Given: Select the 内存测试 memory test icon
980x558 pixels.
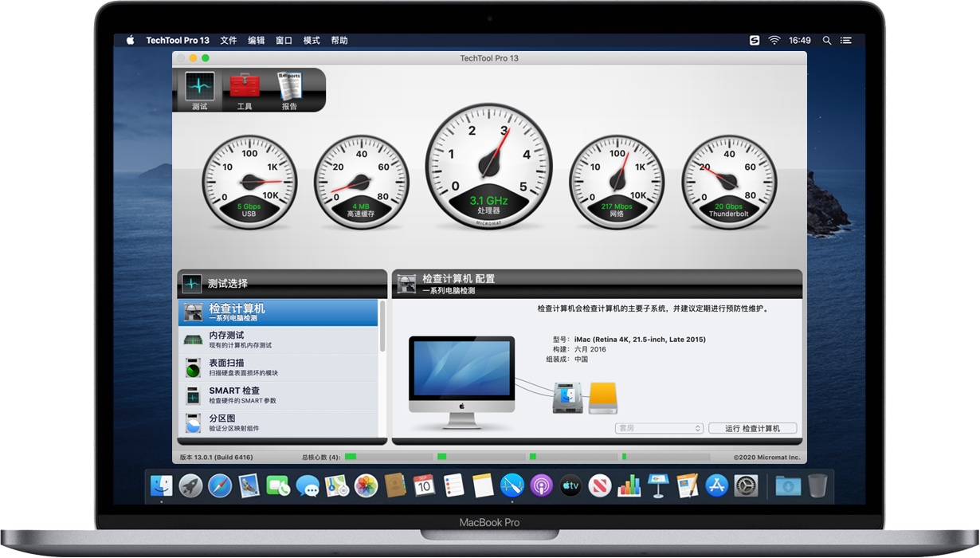Looking at the screenshot, I should pyautogui.click(x=194, y=340).
